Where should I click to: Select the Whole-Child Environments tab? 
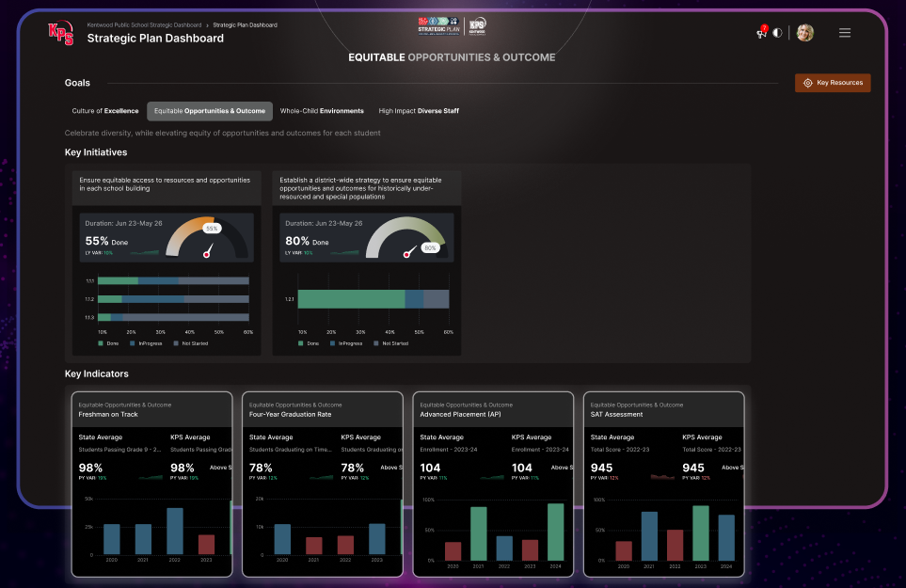pos(322,111)
